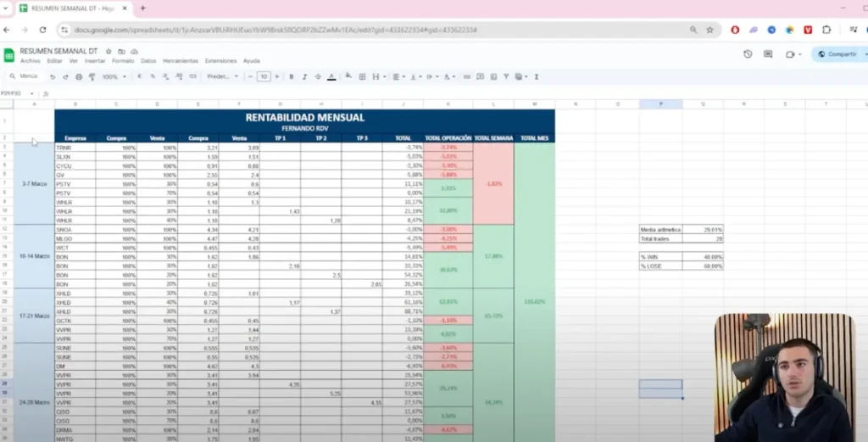Screen dimensions: 868x442
Task: Toggle bold formatting
Action: [292, 77]
